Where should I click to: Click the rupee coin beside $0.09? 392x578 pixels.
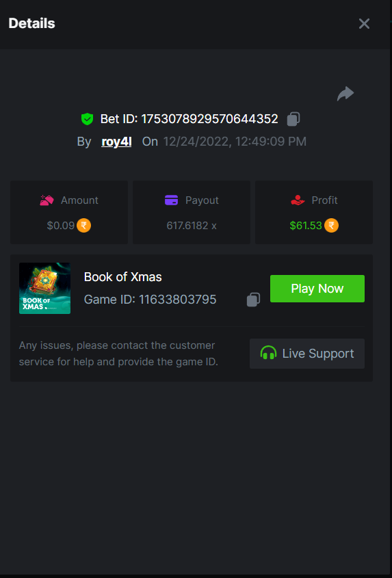(x=83, y=225)
